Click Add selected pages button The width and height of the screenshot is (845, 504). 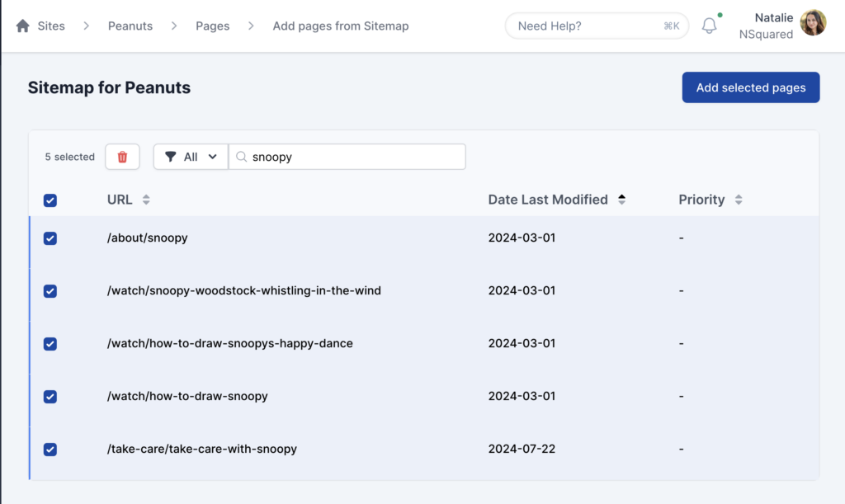[750, 87]
